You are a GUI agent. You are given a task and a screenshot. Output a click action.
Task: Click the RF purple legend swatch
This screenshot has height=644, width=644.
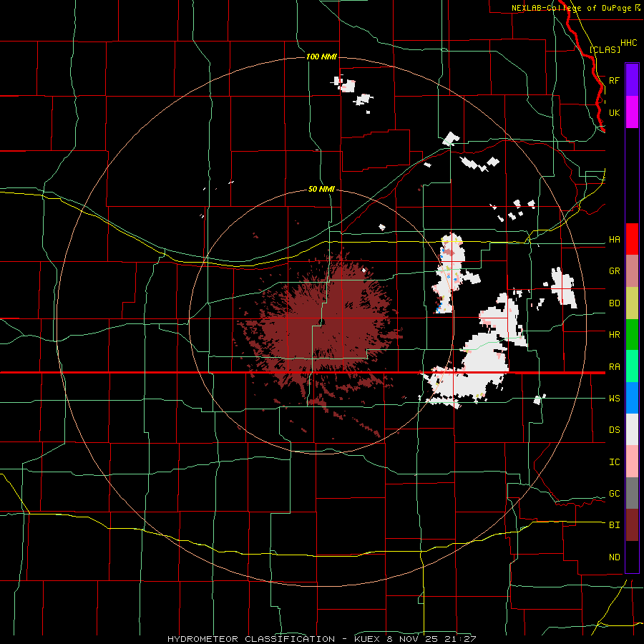coord(632,80)
